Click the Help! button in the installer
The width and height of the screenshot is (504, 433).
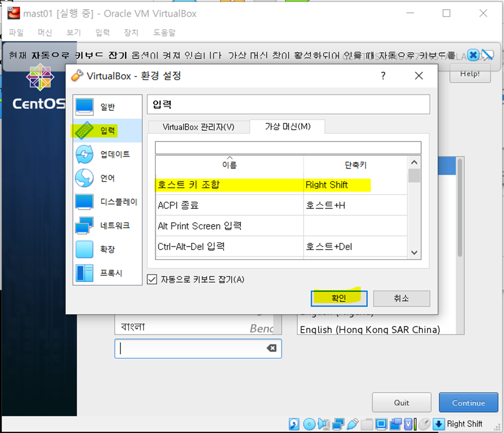(x=470, y=74)
